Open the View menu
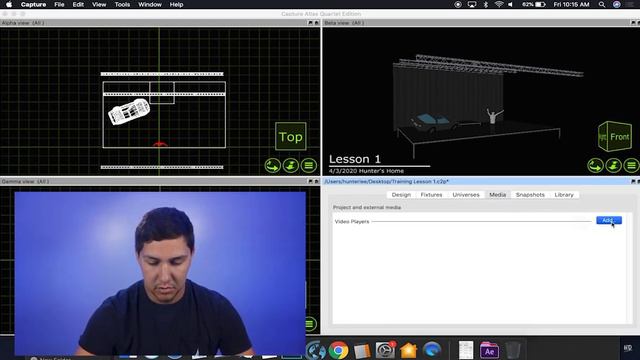 [99, 4]
